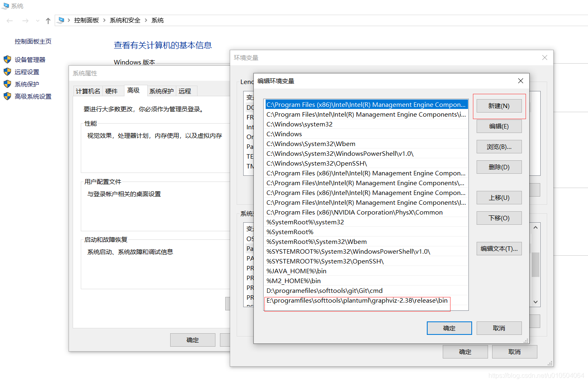The image size is (588, 383).
Task: Open 系统保护 sidebar link
Action: (27, 84)
